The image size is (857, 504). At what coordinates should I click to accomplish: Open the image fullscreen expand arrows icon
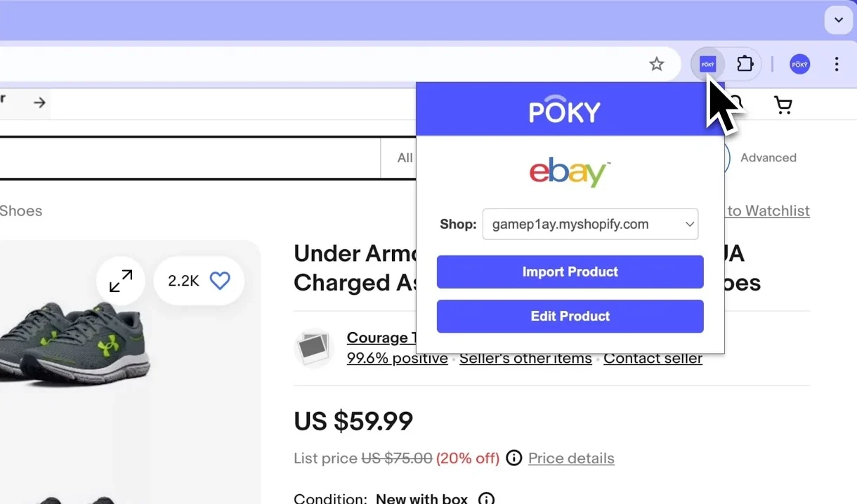[120, 280]
